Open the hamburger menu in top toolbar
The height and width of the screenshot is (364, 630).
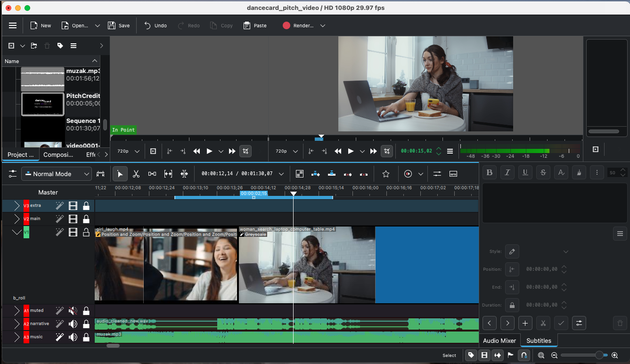pyautogui.click(x=13, y=25)
